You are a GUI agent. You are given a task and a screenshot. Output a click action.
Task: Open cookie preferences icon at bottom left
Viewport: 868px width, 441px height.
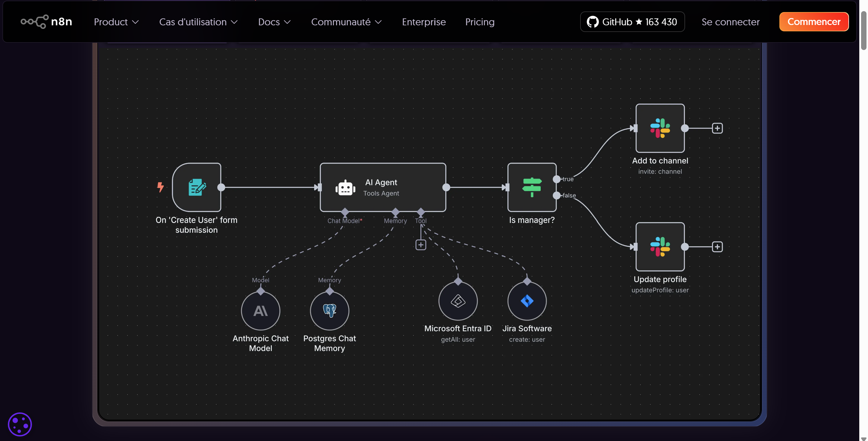click(20, 424)
